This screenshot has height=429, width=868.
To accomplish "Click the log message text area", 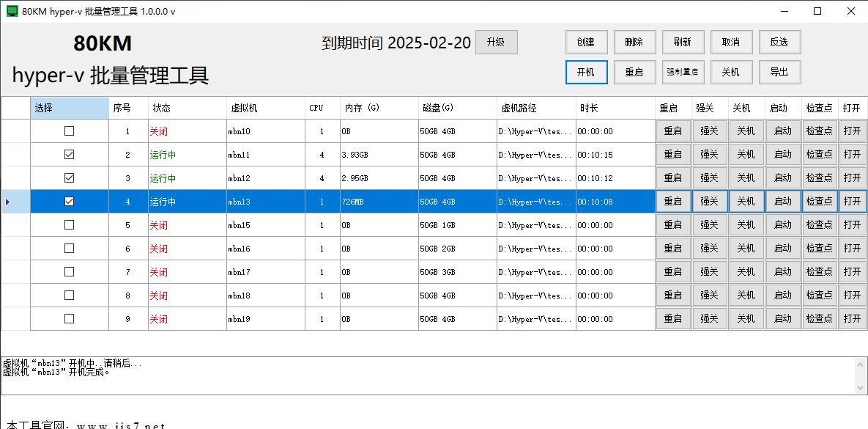I will pos(428,375).
